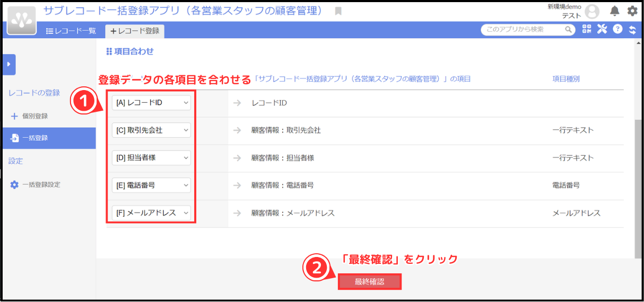Click the メールアドレス field type cell
This screenshot has width=644, height=302.
pyautogui.click(x=576, y=213)
